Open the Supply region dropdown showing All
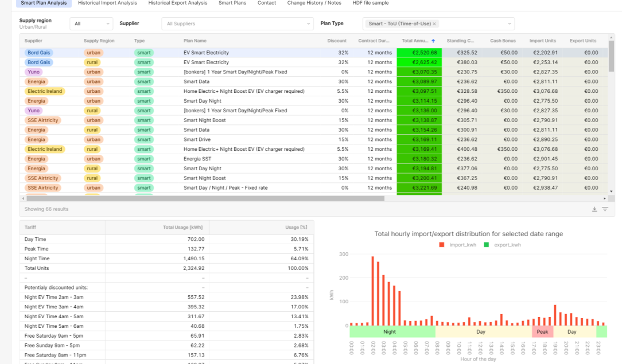 click(92, 24)
